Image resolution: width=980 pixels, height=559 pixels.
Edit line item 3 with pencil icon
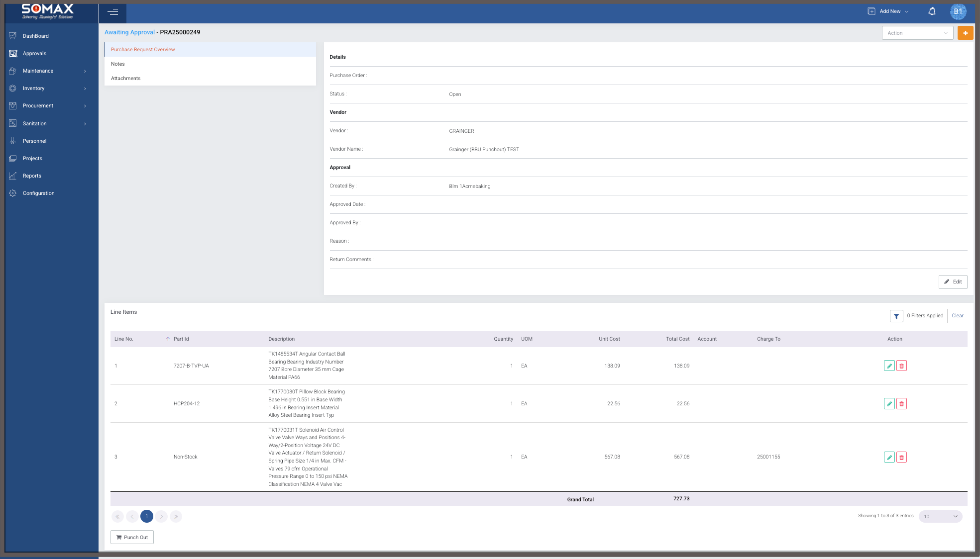[889, 457]
